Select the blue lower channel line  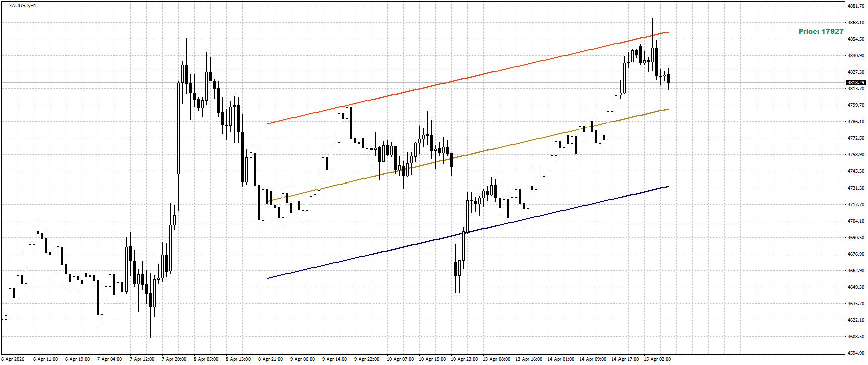coord(467,233)
